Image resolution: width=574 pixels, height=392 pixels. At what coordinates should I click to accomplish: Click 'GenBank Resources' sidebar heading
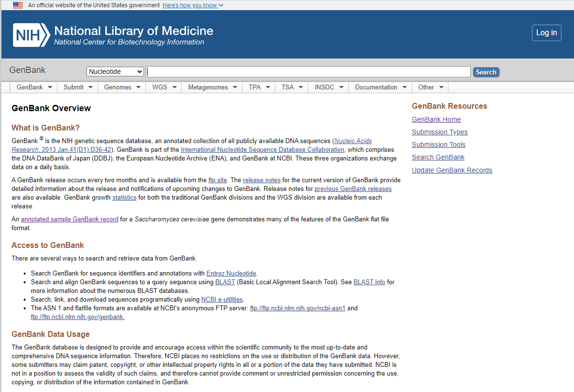click(449, 106)
